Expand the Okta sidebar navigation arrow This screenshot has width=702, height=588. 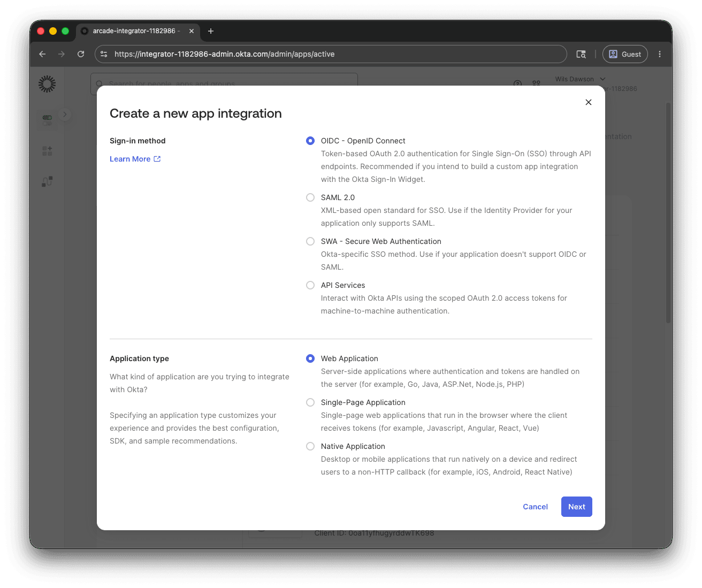[65, 114]
